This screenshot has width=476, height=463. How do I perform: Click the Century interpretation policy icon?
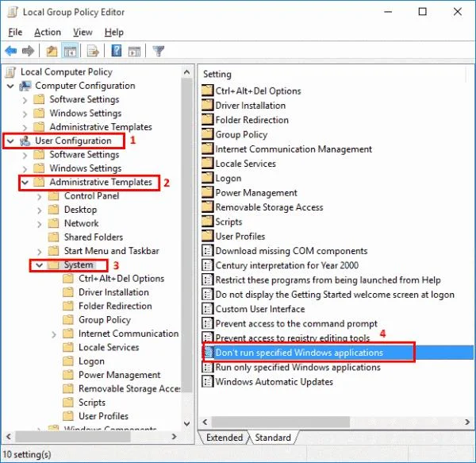click(x=207, y=265)
